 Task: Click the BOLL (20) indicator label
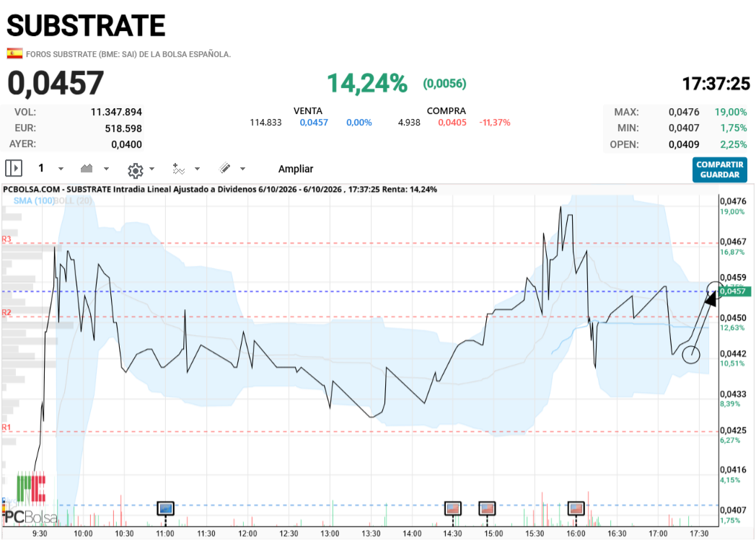click(73, 201)
